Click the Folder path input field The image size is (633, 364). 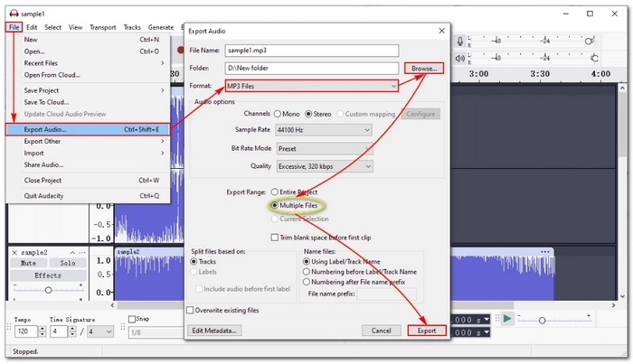(312, 68)
